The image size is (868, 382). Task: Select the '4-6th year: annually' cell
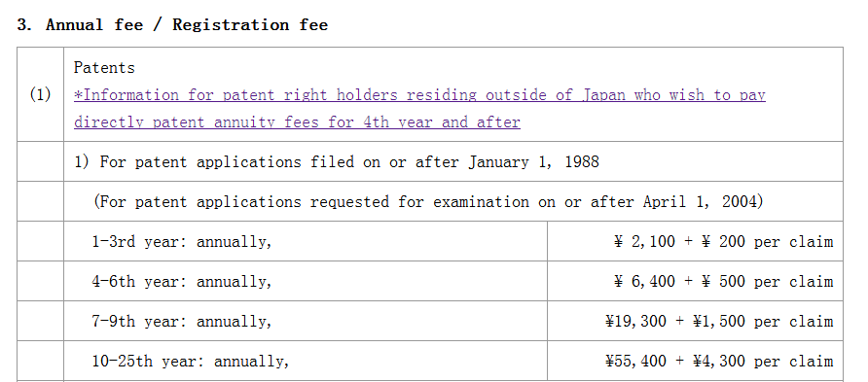[x=306, y=281]
